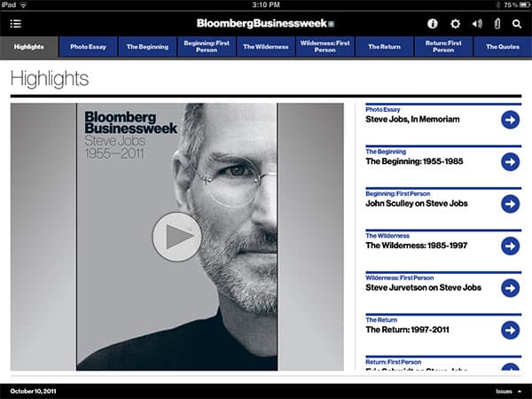Tap the Photo Essay section label

tap(383, 110)
